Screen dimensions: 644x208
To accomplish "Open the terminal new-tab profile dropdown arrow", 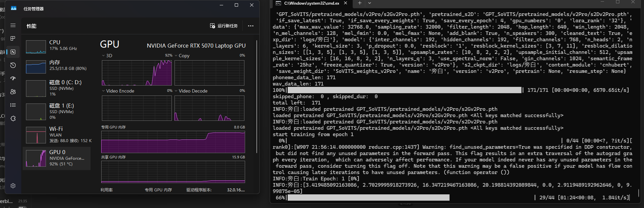I will (x=370, y=3).
